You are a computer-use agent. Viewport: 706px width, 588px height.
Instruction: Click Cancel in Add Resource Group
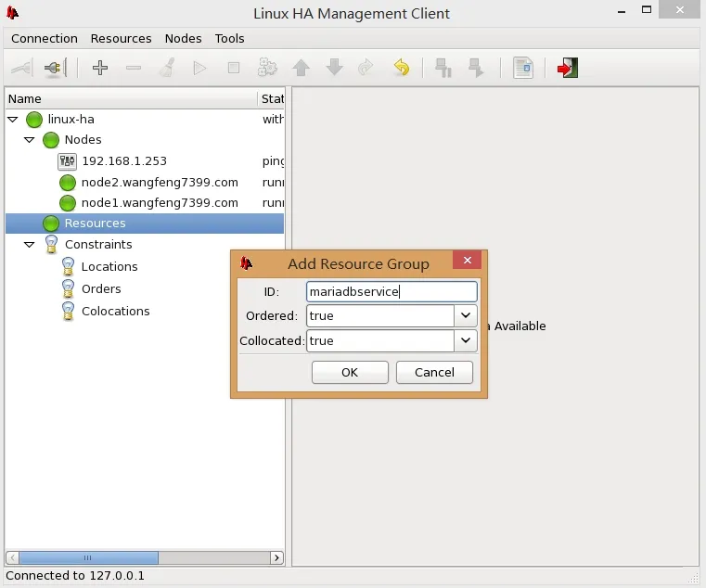(x=434, y=372)
